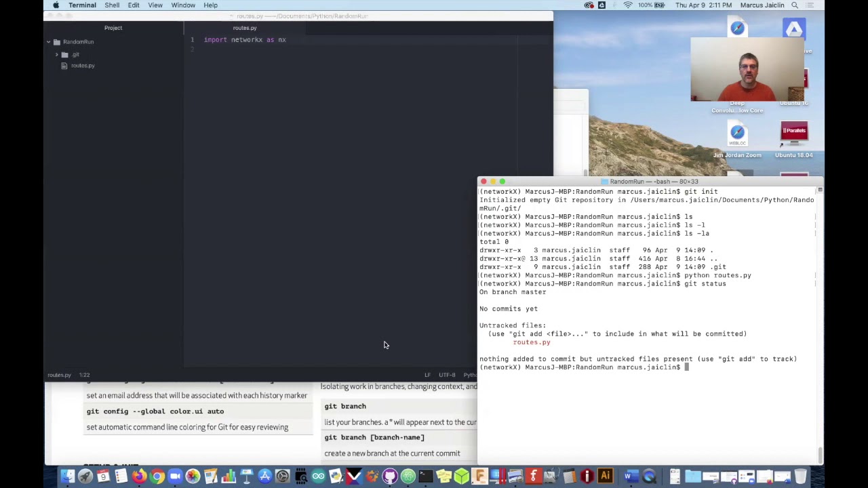The image size is (868, 488).
Task: Select routes.py in the project tree
Action: pos(83,66)
